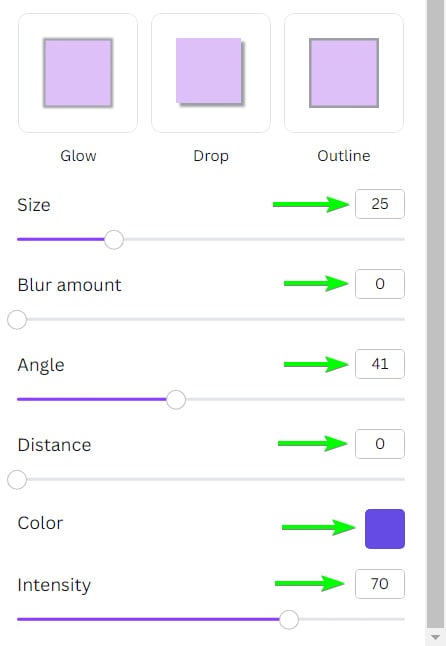This screenshot has height=646, width=446.
Task: Click the scrollbar down arrow
Action: pyautogui.click(x=435, y=637)
